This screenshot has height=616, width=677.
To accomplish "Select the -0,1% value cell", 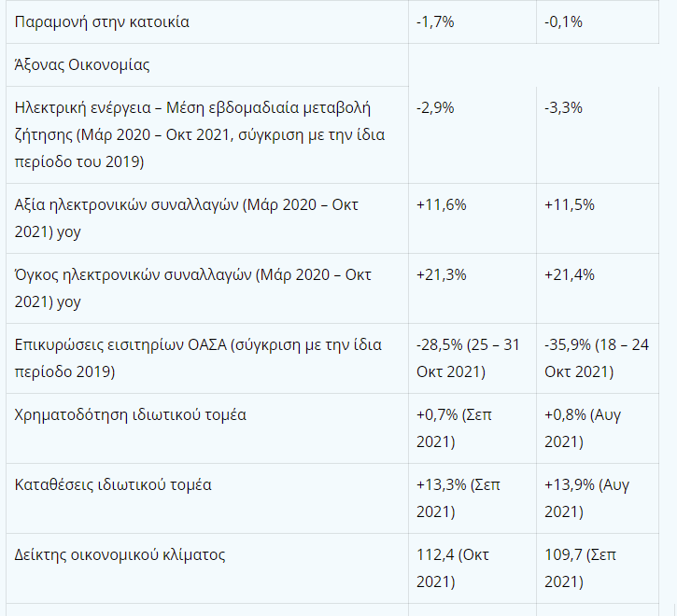I will [x=563, y=21].
